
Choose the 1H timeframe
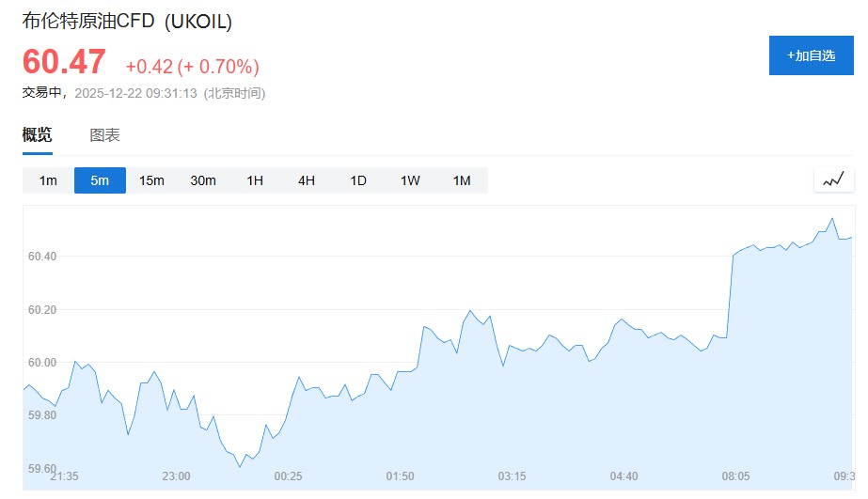coord(255,180)
